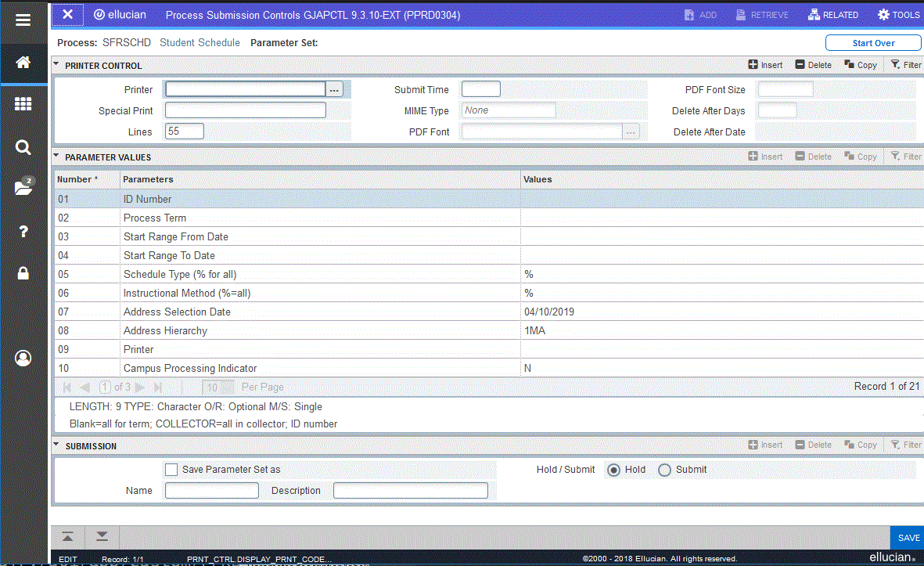Focus the Printer input field
Viewport: 924px width, 566px height.
click(245, 89)
